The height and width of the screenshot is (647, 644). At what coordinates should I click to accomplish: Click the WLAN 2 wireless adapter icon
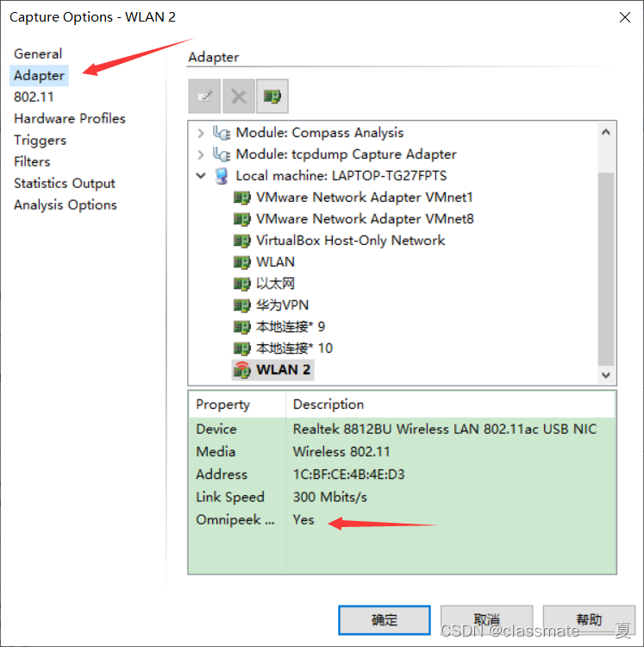click(242, 370)
